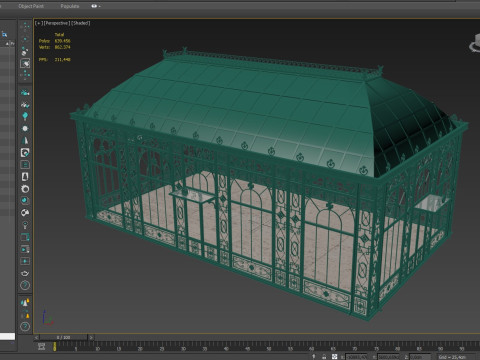Click the green conservatory model in viewport
The width and height of the screenshot is (480, 360).
click(269, 185)
